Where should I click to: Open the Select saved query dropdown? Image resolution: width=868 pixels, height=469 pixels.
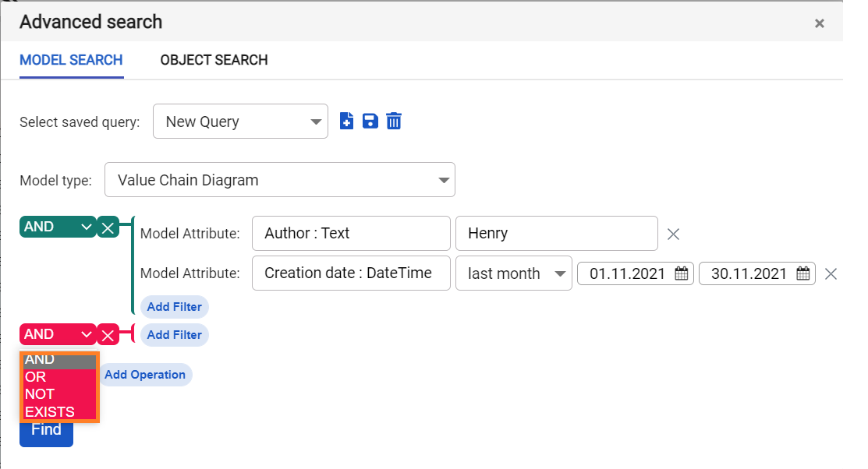click(x=240, y=122)
